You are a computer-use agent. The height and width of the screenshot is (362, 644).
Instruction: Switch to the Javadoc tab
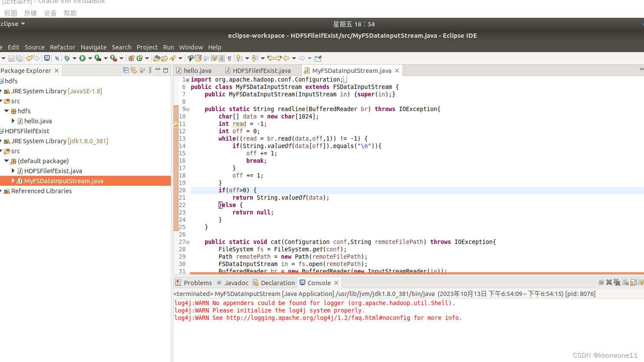point(233,283)
